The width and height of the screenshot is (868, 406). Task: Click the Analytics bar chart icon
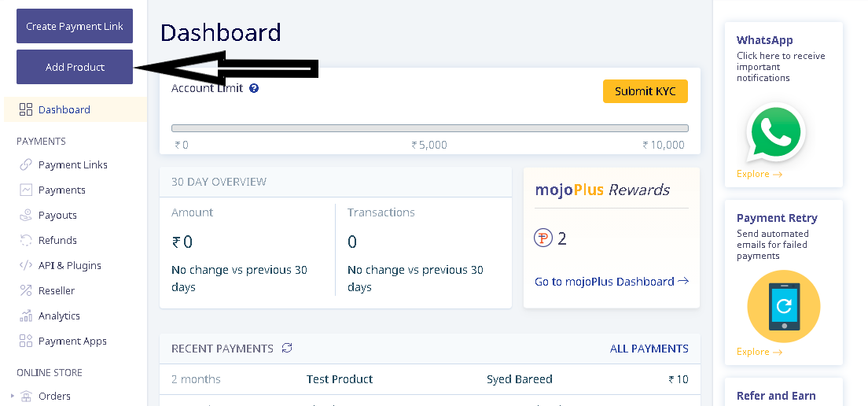click(x=25, y=316)
